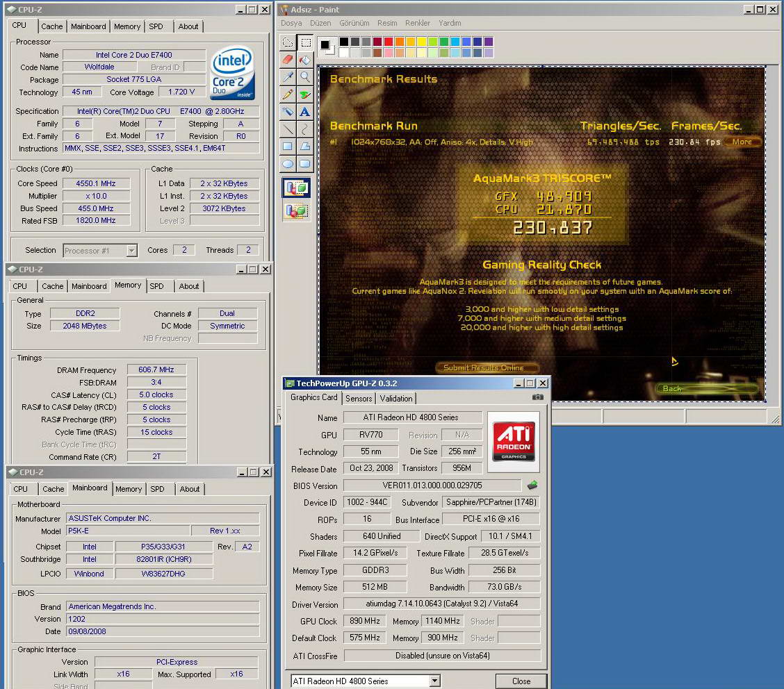Select the Text tool in Paint
The height and width of the screenshot is (689, 784).
coord(305,112)
